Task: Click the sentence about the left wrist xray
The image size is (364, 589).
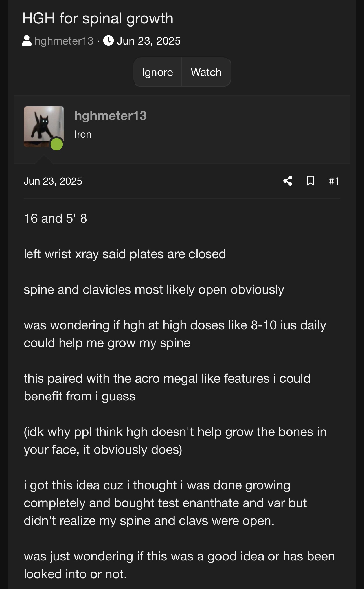Action: (125, 254)
